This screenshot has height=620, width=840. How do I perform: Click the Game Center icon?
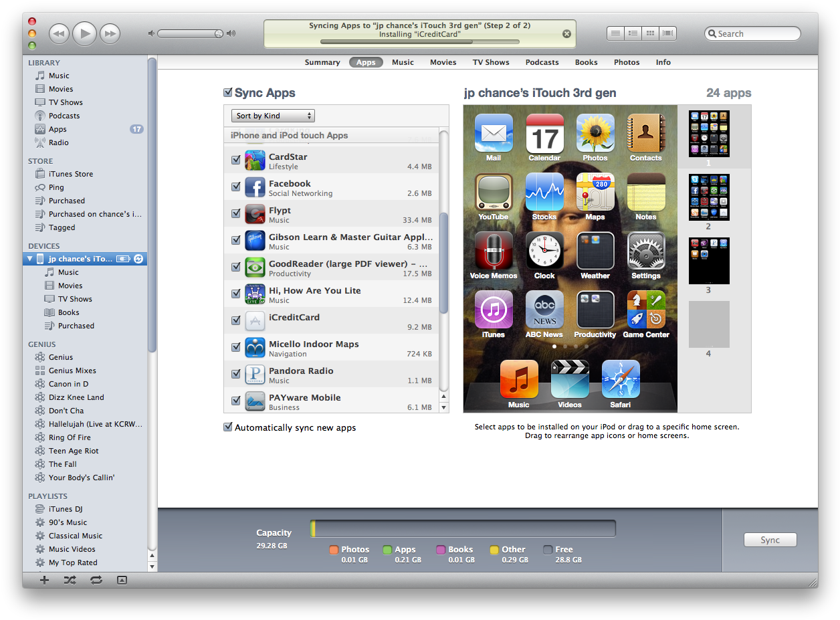(646, 310)
